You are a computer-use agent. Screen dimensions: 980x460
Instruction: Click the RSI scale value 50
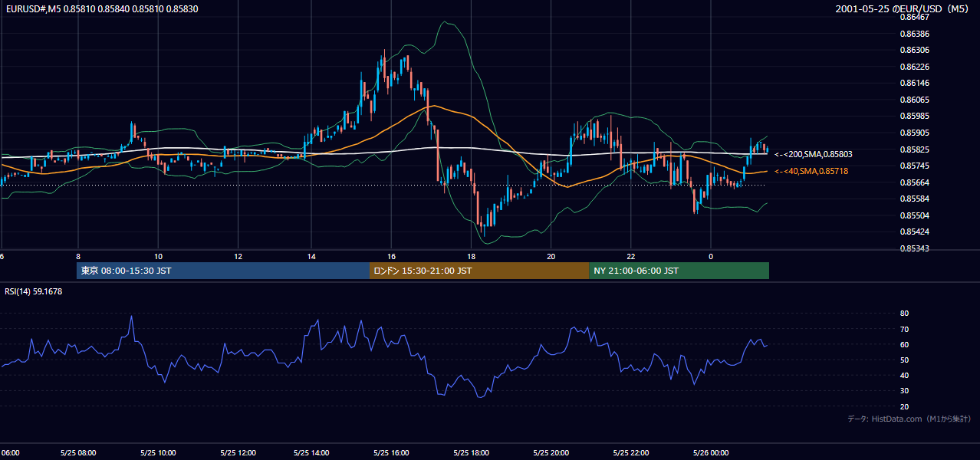click(x=904, y=360)
